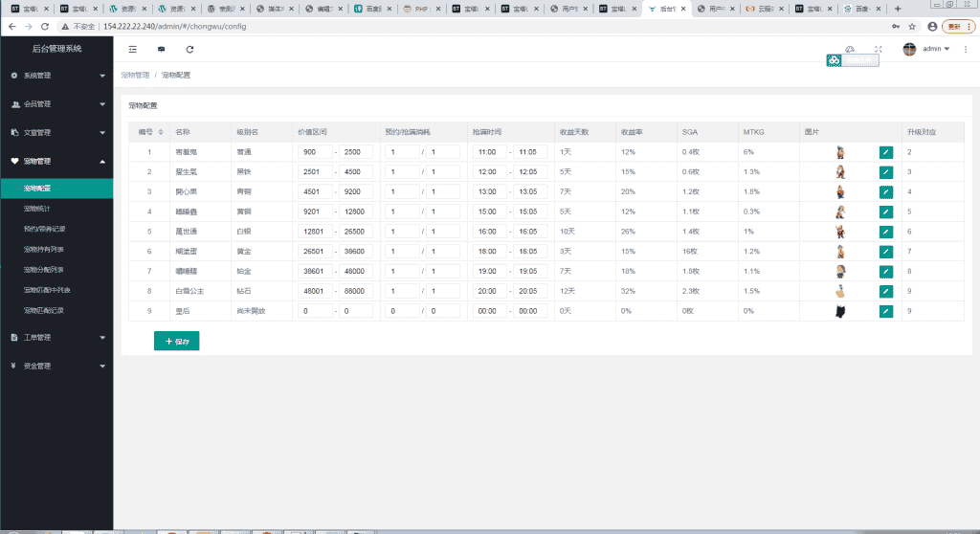The image size is (980, 534).
Task: Edit the image for row 5
Action: click(x=885, y=232)
